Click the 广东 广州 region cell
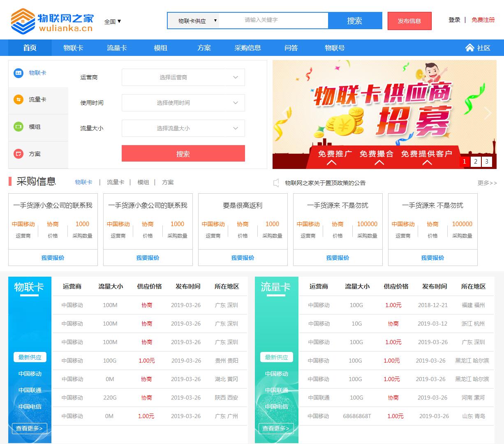 [x=227, y=416]
